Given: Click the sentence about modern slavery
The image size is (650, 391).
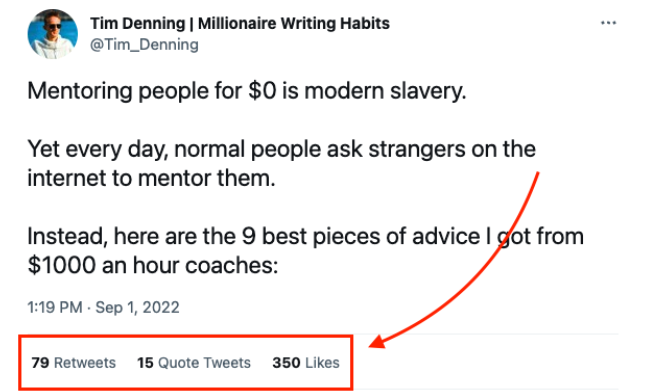Looking at the screenshot, I should pos(247,91).
